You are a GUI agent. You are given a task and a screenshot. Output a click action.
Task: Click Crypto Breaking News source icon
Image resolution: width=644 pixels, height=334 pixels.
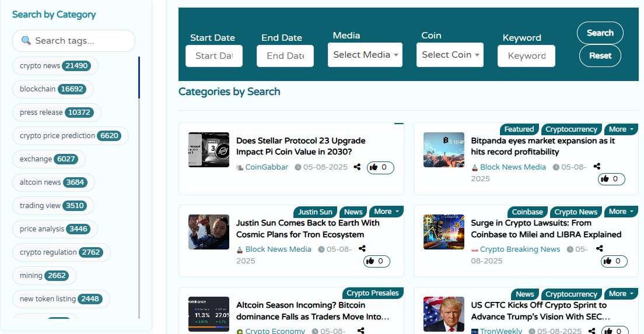(x=474, y=249)
